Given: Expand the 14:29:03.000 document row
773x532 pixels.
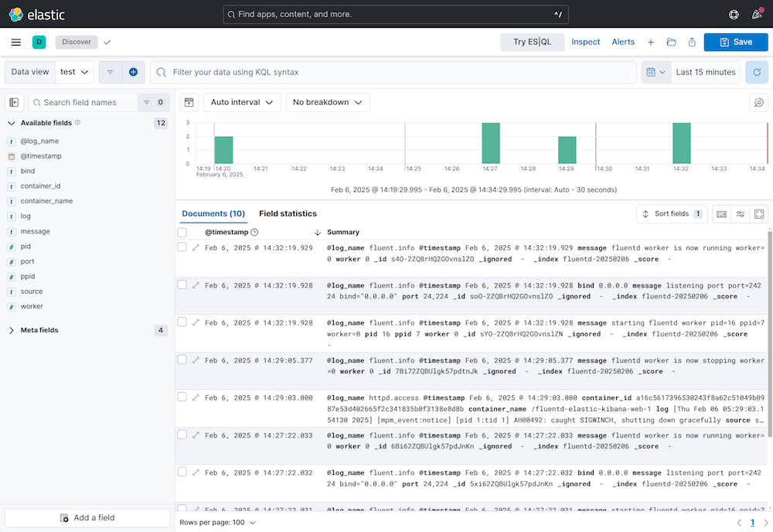Looking at the screenshot, I should pos(196,397).
